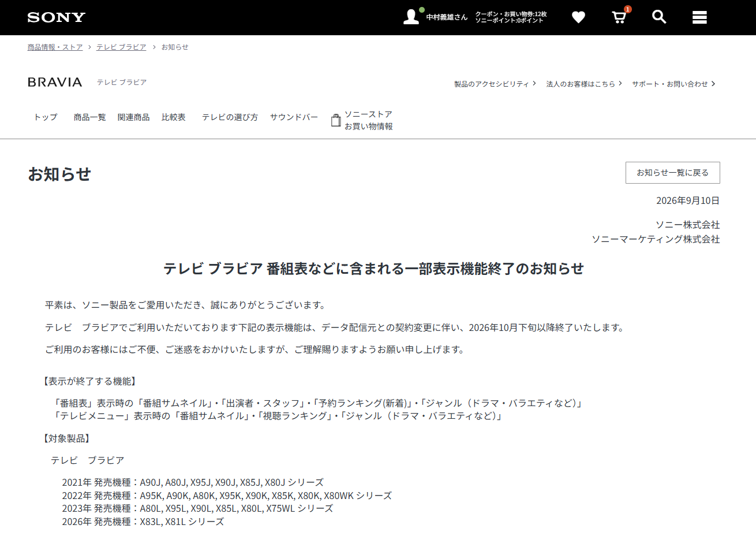
Task: Click the 2021年 発売機種 model line
Action: point(193,482)
